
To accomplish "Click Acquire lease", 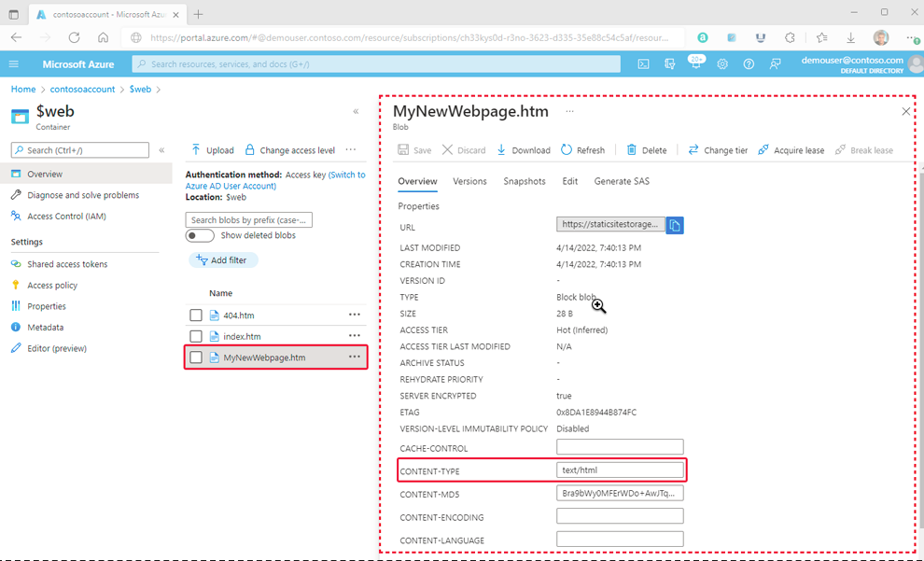I will coord(791,150).
